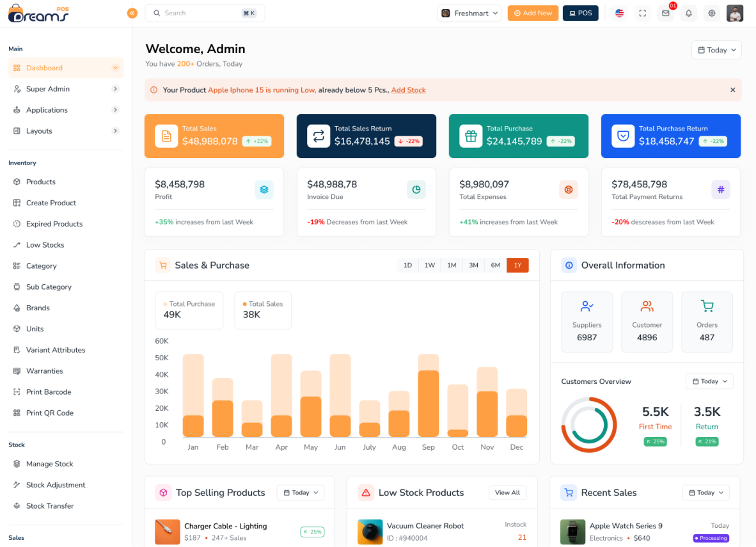Open the settings gear icon
Image resolution: width=756 pixels, height=547 pixels.
click(712, 13)
